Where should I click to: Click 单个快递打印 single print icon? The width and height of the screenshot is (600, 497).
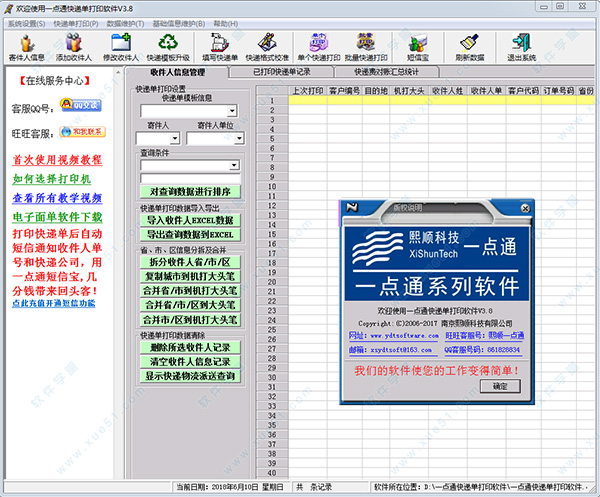(319, 47)
